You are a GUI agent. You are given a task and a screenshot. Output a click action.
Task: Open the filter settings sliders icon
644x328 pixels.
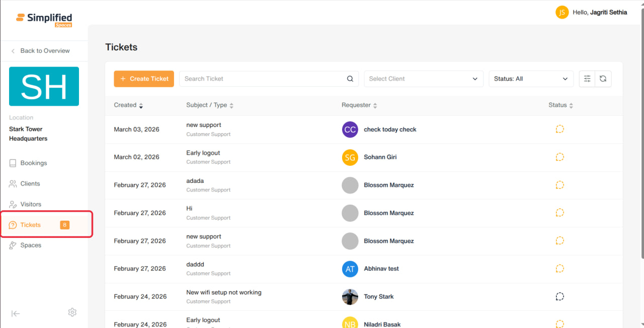point(587,79)
